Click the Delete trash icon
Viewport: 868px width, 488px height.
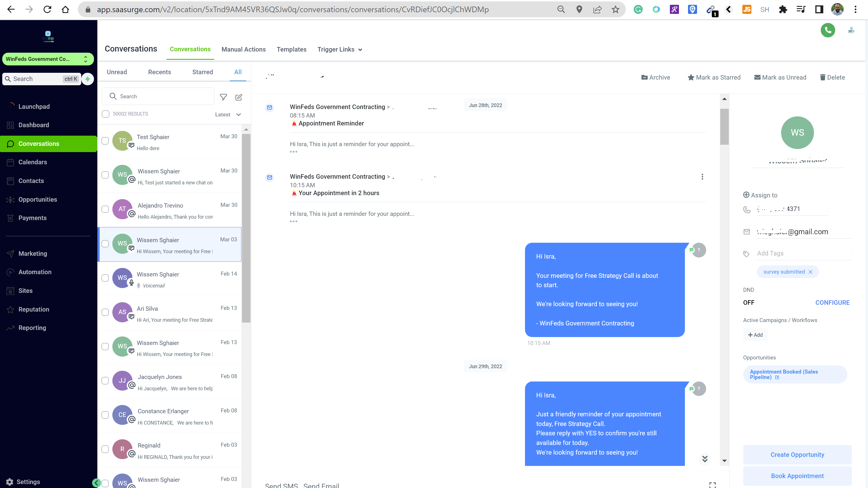pyautogui.click(x=822, y=77)
